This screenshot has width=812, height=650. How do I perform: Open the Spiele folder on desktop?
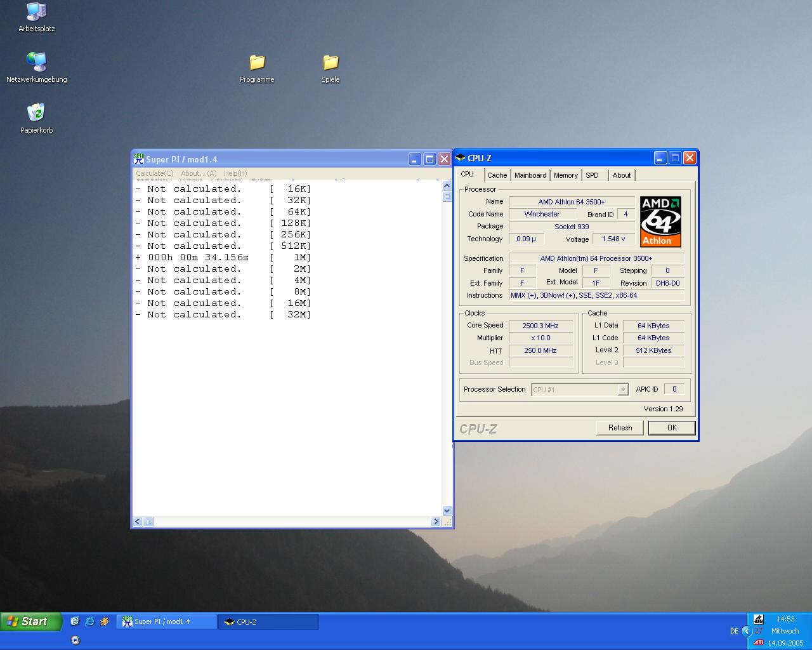click(x=331, y=67)
